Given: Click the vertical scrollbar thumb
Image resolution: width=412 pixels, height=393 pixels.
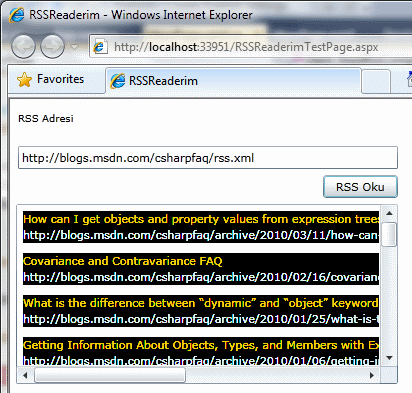Looking at the screenshot, I should tap(389, 234).
